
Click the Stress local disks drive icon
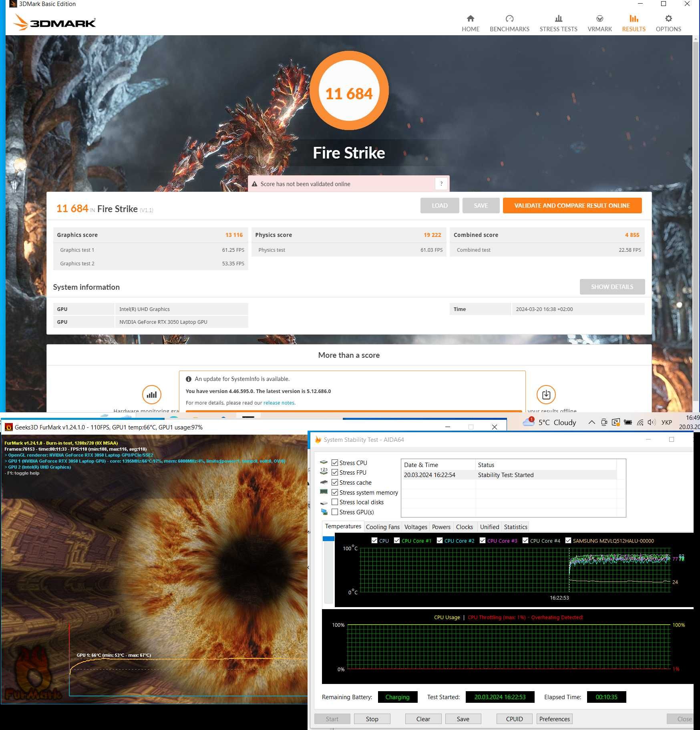coord(324,503)
